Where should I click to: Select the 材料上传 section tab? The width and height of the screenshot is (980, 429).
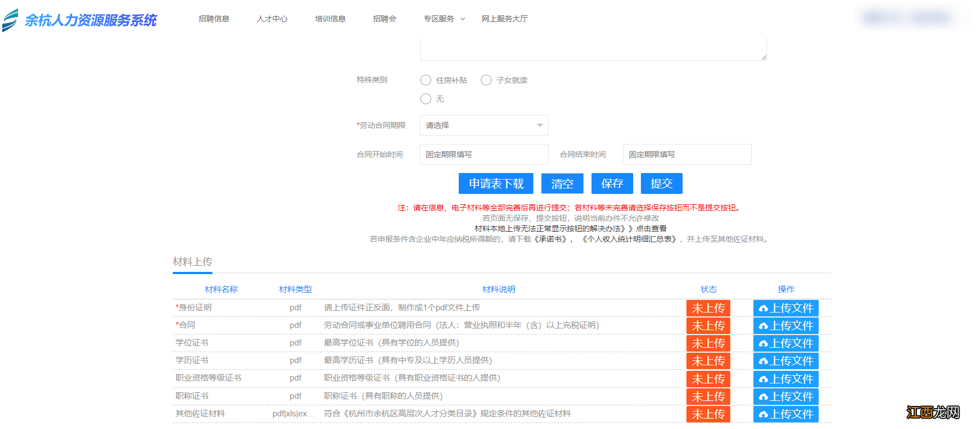pos(193,262)
